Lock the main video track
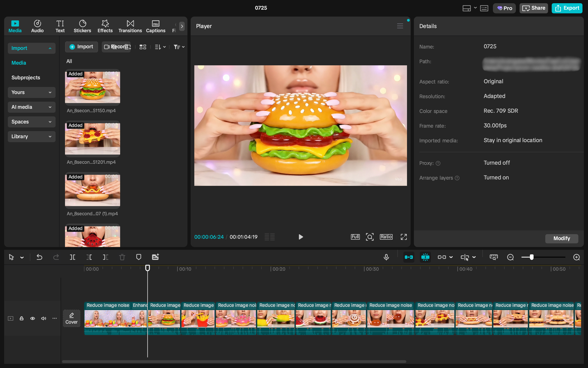The width and height of the screenshot is (588, 368). tap(21, 318)
